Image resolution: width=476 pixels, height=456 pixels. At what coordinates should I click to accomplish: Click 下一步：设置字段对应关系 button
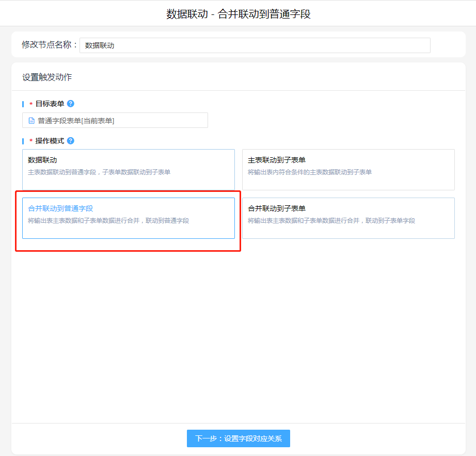tap(238, 438)
